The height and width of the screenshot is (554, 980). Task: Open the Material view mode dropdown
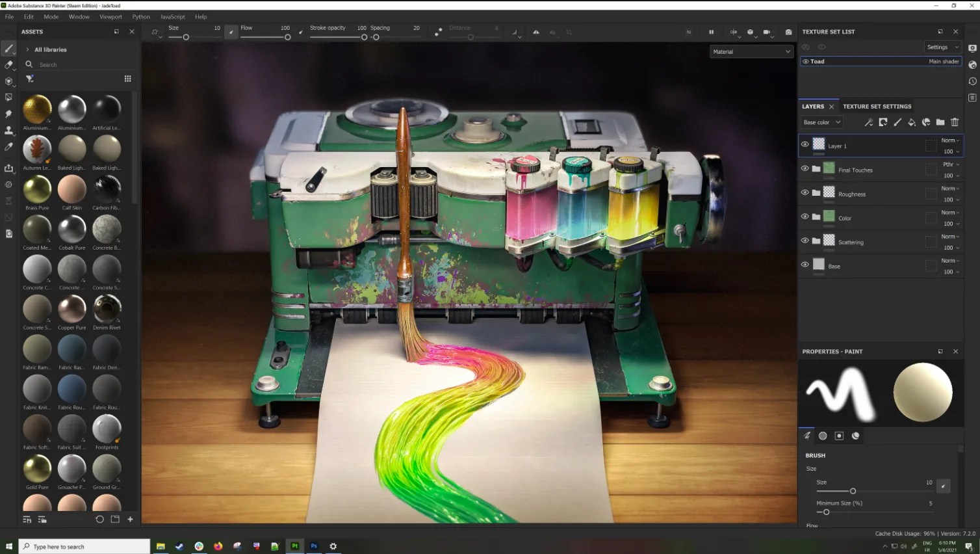pyautogui.click(x=751, y=51)
